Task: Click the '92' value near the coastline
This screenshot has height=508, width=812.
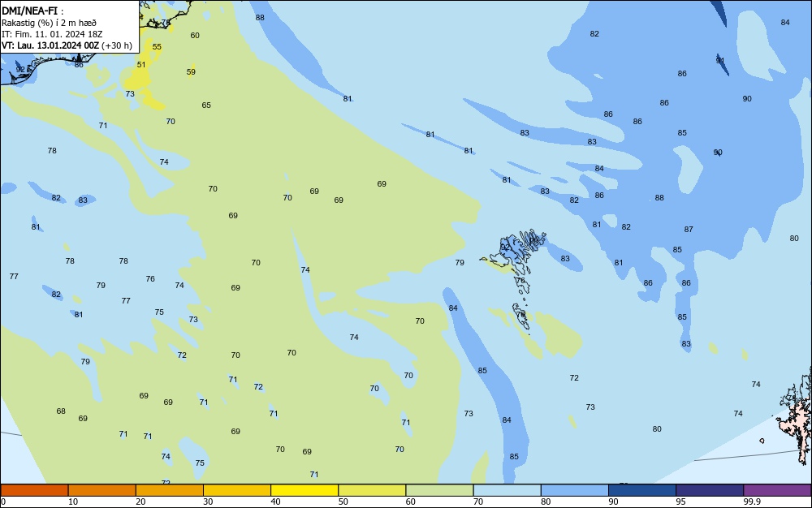Action: [x=20, y=69]
